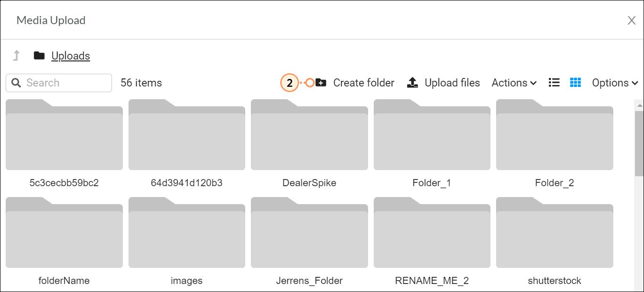Open the RENAME_ME_2 folder thumbnail

click(x=432, y=232)
